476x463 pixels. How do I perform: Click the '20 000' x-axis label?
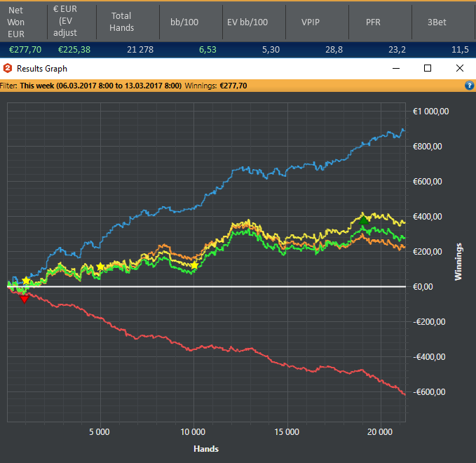point(380,432)
